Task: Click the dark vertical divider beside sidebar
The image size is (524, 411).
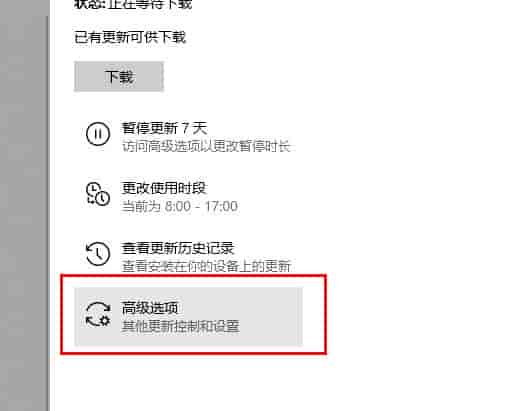Action: pyautogui.click(x=48, y=214)
